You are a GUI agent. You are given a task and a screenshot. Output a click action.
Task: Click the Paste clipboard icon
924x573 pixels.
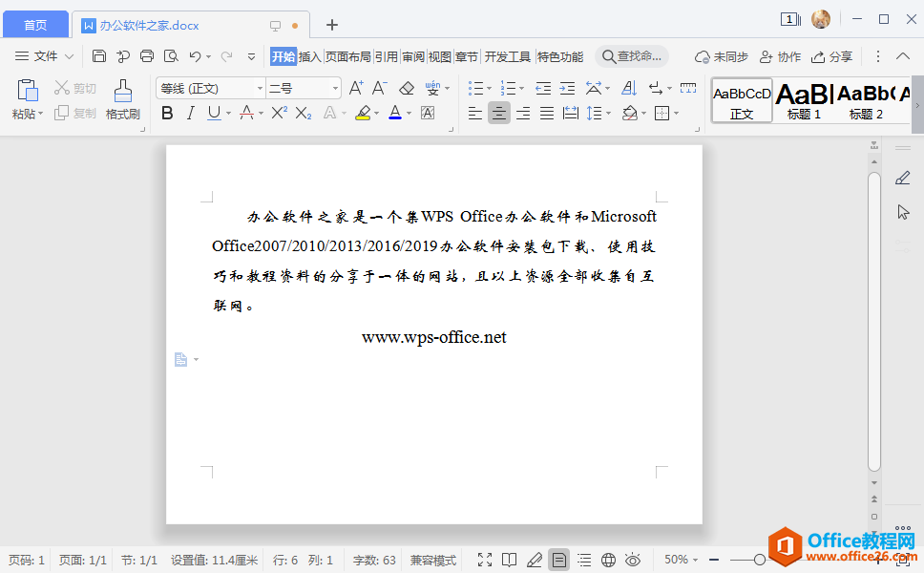(x=27, y=90)
